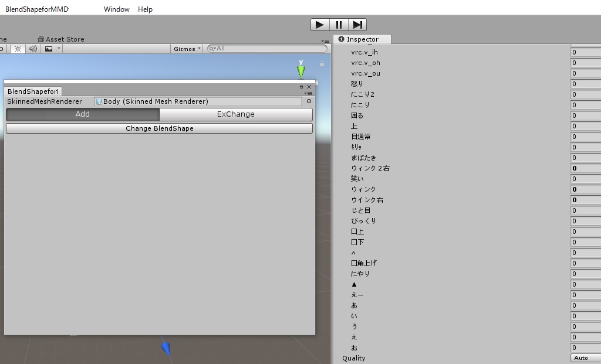The height and width of the screenshot is (364, 601).
Task: Pause the editor with the pause button
Action: 339,25
